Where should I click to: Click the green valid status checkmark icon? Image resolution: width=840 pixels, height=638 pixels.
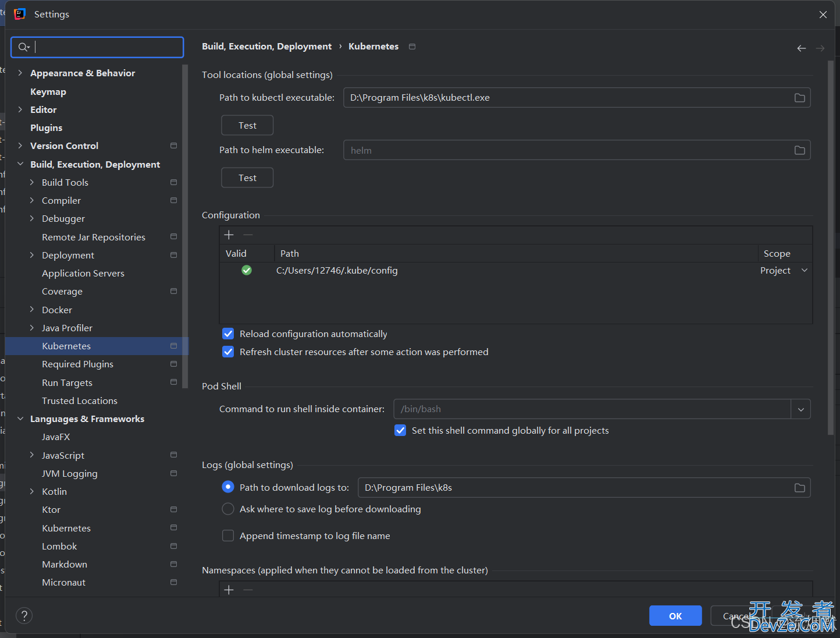coord(247,270)
